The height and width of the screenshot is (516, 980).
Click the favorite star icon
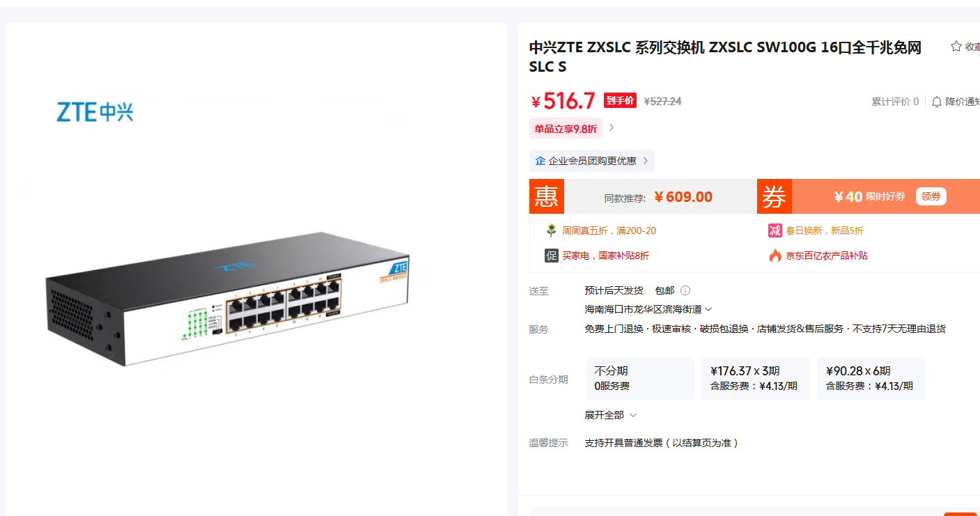(956, 47)
